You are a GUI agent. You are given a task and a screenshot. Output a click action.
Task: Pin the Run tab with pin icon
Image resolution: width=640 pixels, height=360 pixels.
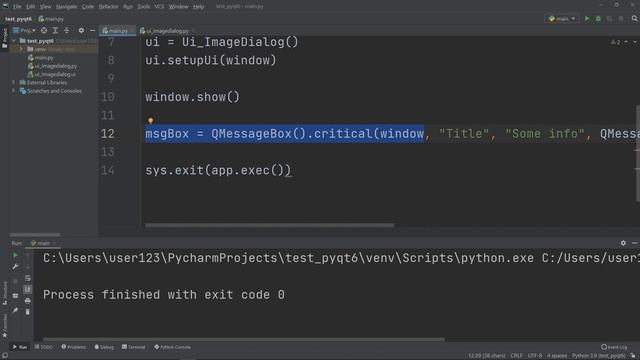15,310
